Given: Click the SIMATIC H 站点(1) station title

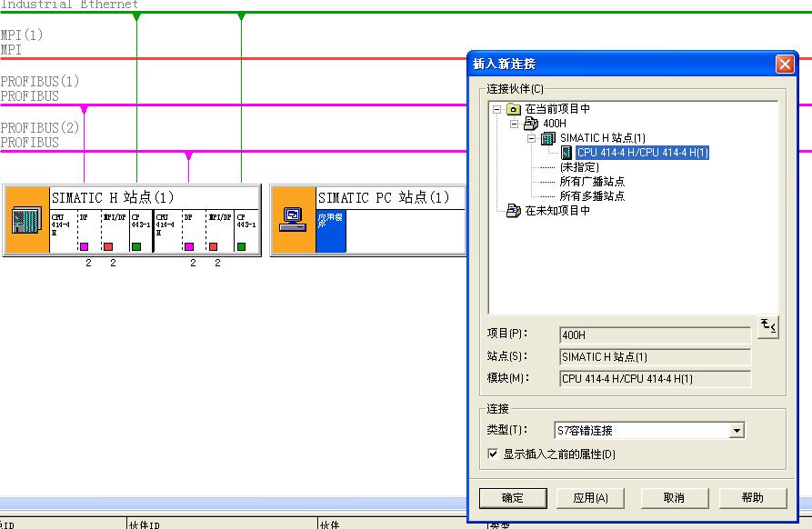Looking at the screenshot, I should tap(113, 197).
